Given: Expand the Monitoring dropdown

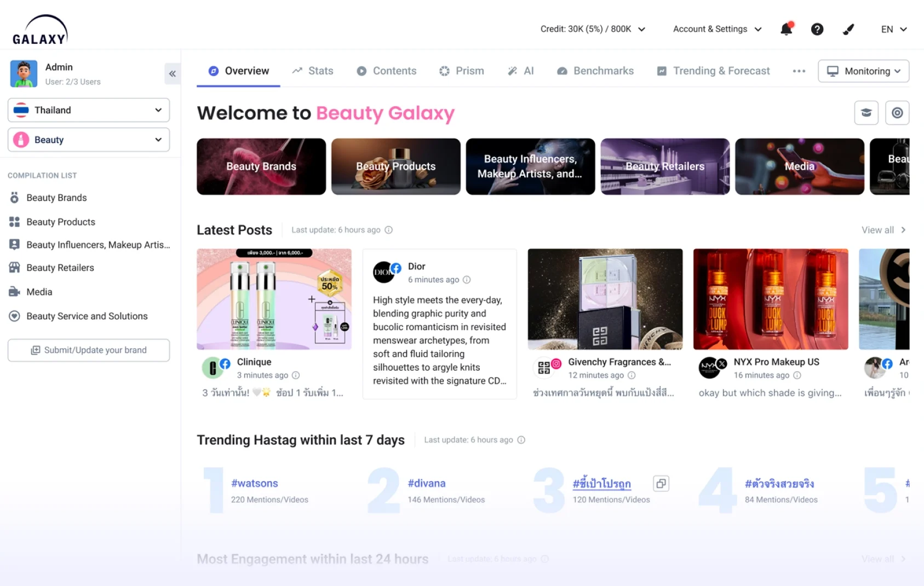Looking at the screenshot, I should pyautogui.click(x=863, y=71).
